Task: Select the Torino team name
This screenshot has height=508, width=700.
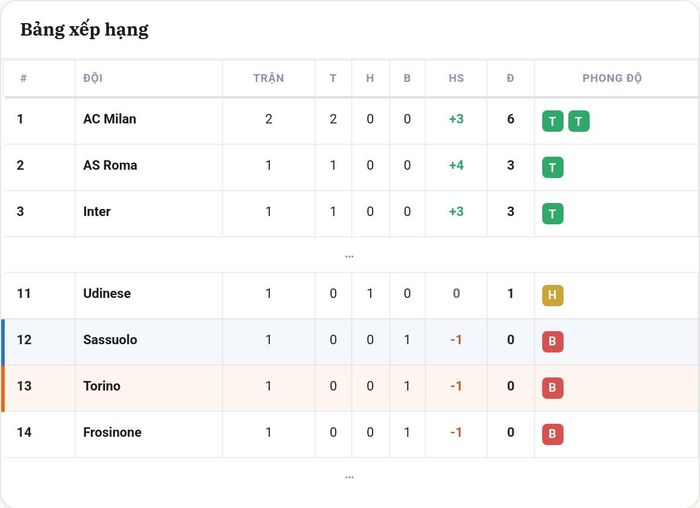Action: point(101,386)
